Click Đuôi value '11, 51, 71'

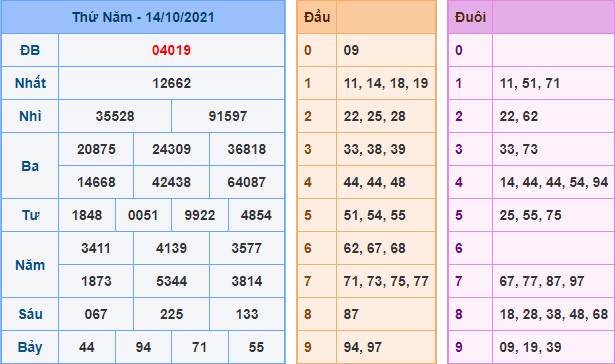click(529, 83)
